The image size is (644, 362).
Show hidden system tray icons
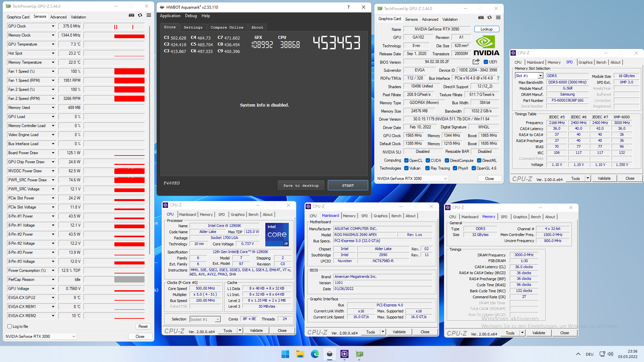click(578, 354)
